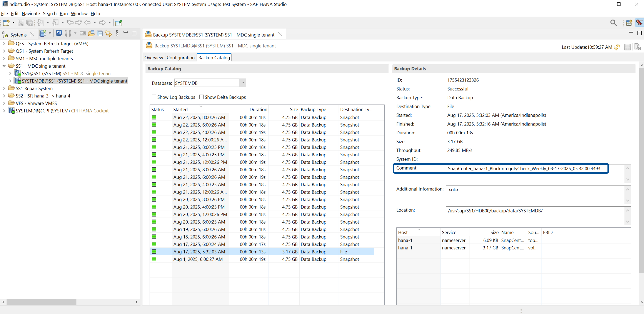Click the toolbar search magnifier icon
Screen dimensions: 644x314
point(613,23)
